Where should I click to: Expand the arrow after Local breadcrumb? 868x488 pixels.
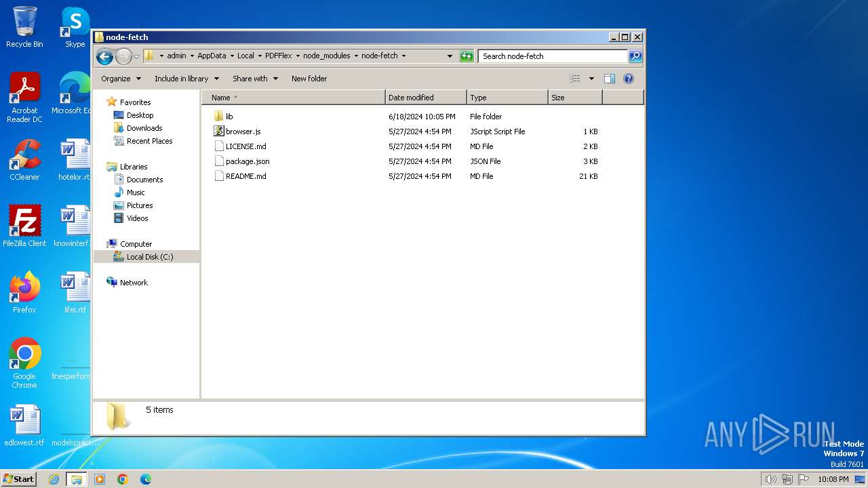pyautogui.click(x=259, y=56)
